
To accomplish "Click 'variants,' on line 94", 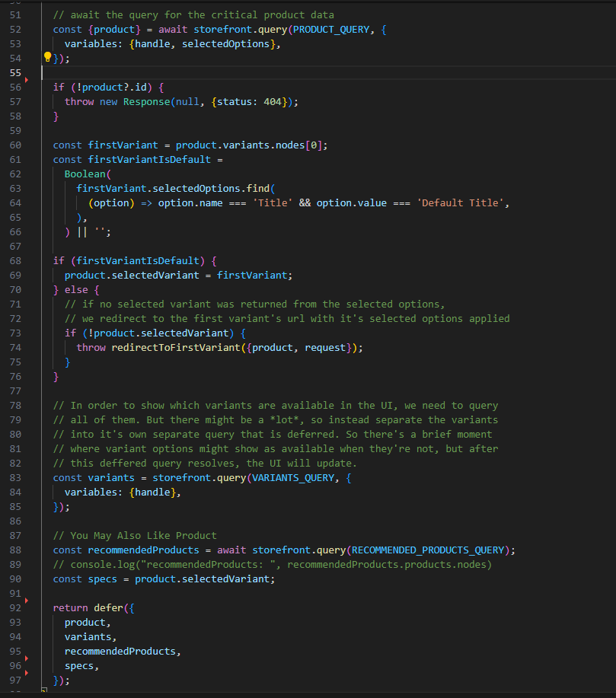I will [x=91, y=637].
